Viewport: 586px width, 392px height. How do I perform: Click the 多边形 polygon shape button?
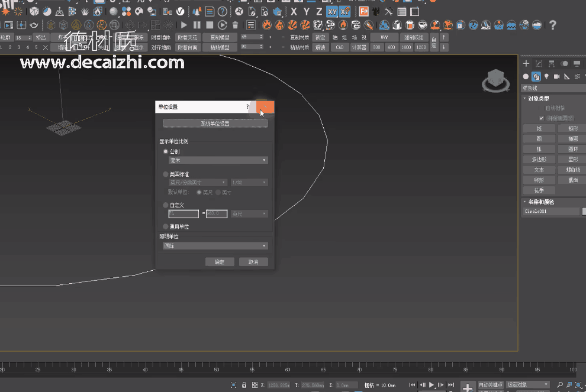pos(539,160)
